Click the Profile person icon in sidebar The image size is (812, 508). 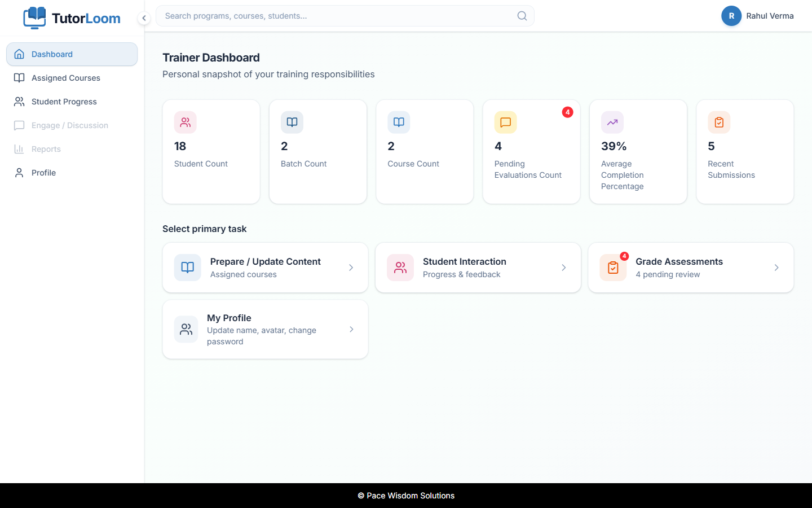point(19,173)
